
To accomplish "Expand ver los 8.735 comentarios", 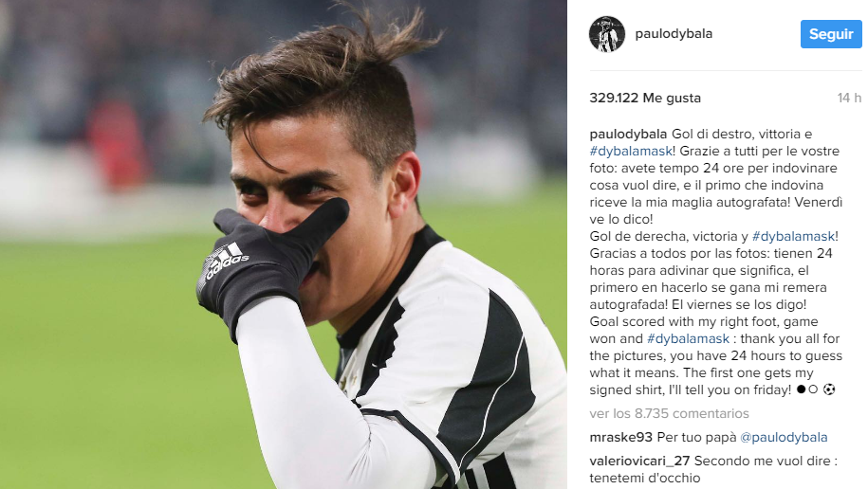I will point(669,413).
